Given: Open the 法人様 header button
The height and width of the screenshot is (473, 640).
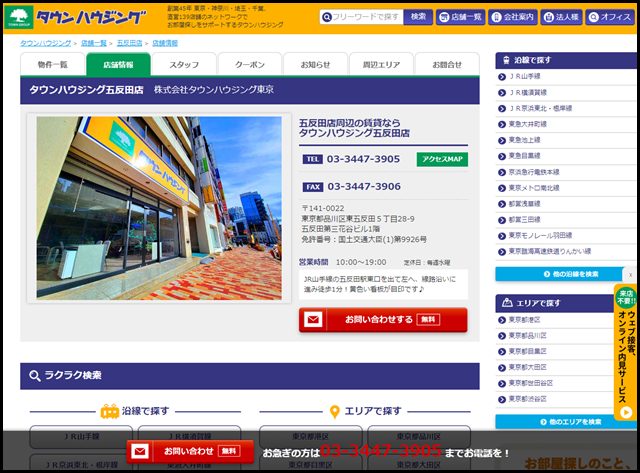Looking at the screenshot, I should tap(562, 17).
